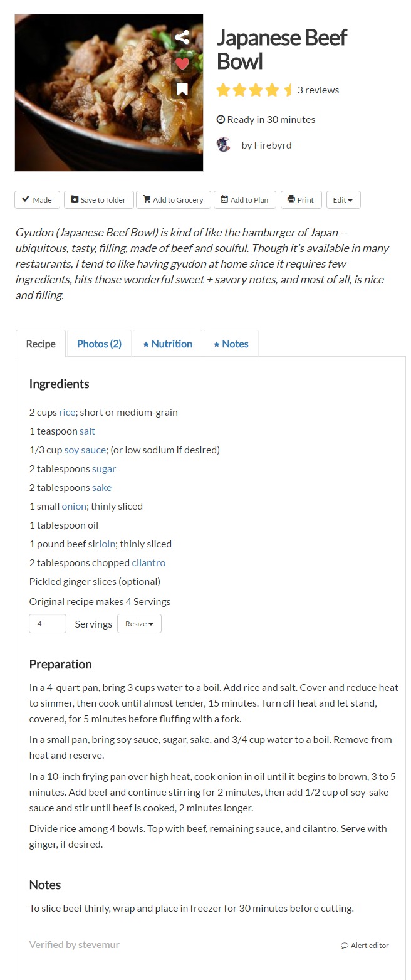
Task: Open the Nutrition tab
Action: click(x=167, y=344)
